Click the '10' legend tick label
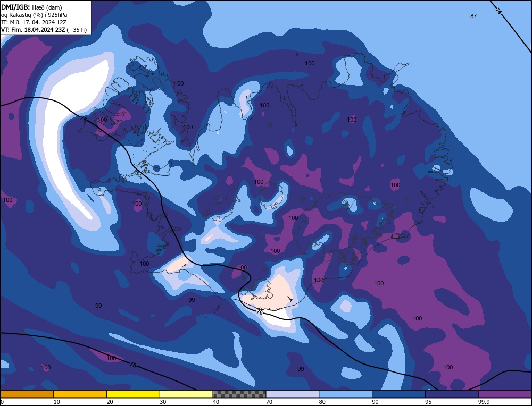 tap(57, 402)
